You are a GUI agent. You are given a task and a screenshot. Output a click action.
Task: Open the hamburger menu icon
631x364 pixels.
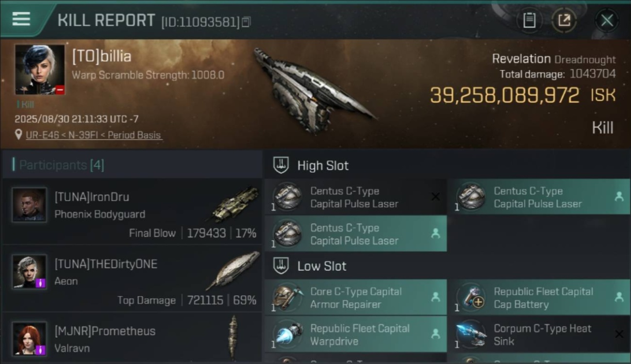(x=21, y=19)
